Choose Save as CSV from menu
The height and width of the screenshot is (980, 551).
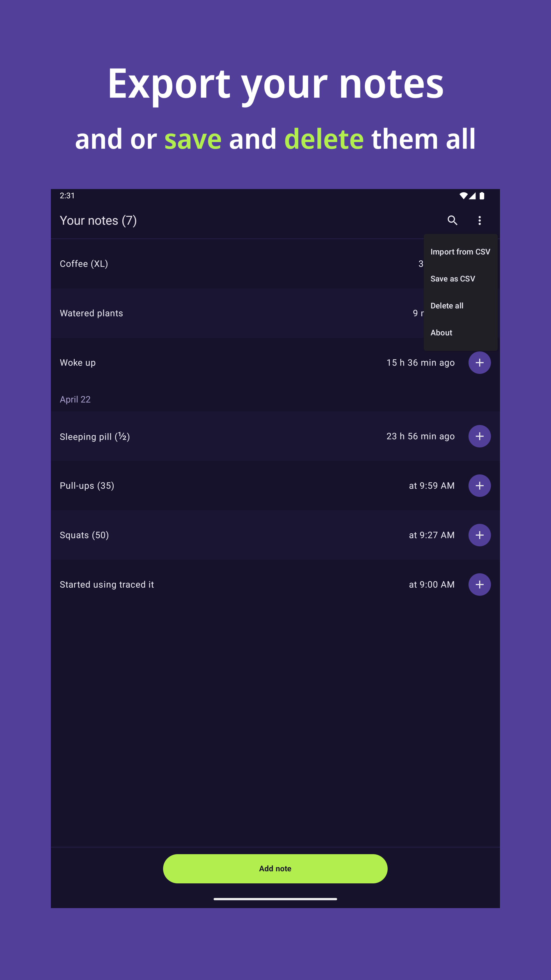pyautogui.click(x=452, y=279)
